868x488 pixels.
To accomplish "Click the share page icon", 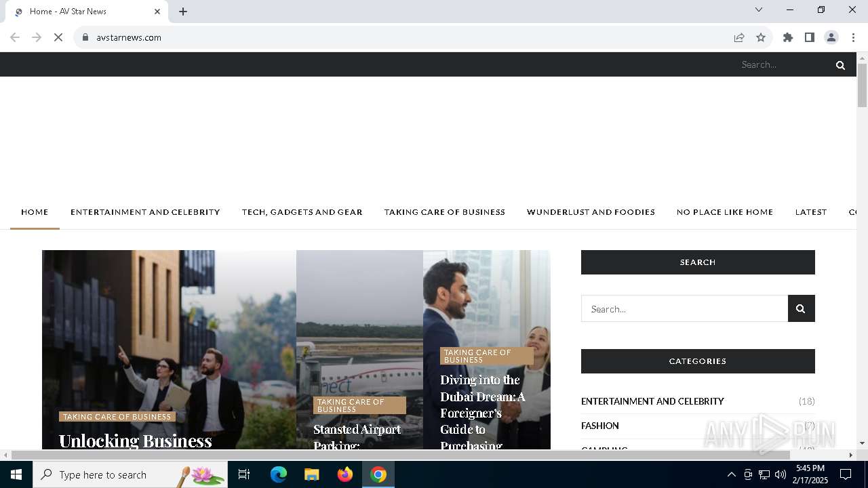I will coord(739,37).
